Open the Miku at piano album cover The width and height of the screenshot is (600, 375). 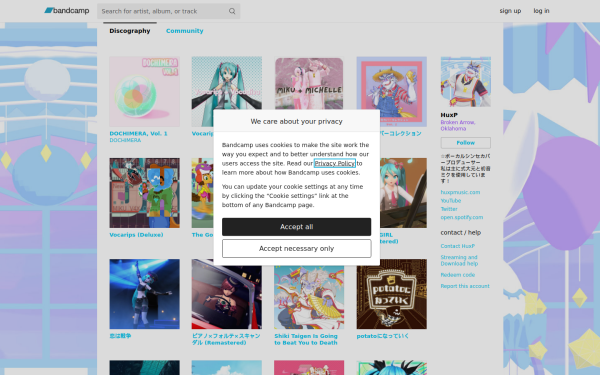tap(403, 193)
